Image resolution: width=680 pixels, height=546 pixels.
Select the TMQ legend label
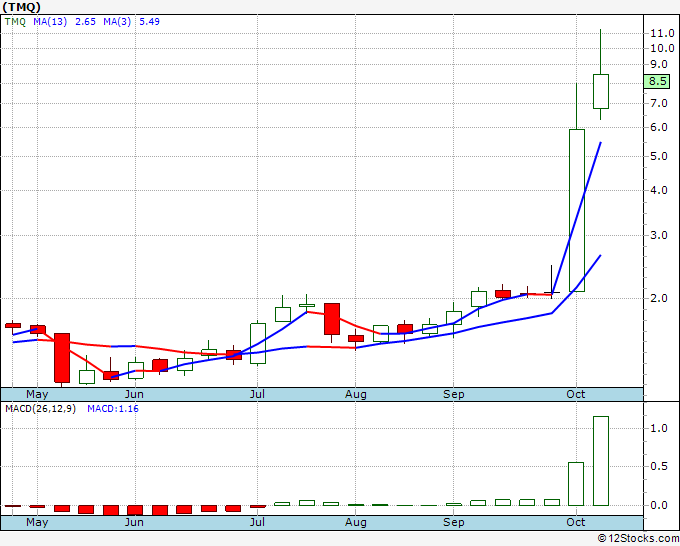[x=15, y=22]
